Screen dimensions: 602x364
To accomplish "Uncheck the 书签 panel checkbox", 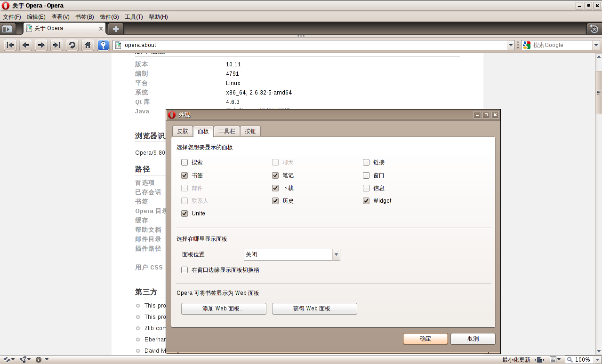I will pyautogui.click(x=185, y=175).
